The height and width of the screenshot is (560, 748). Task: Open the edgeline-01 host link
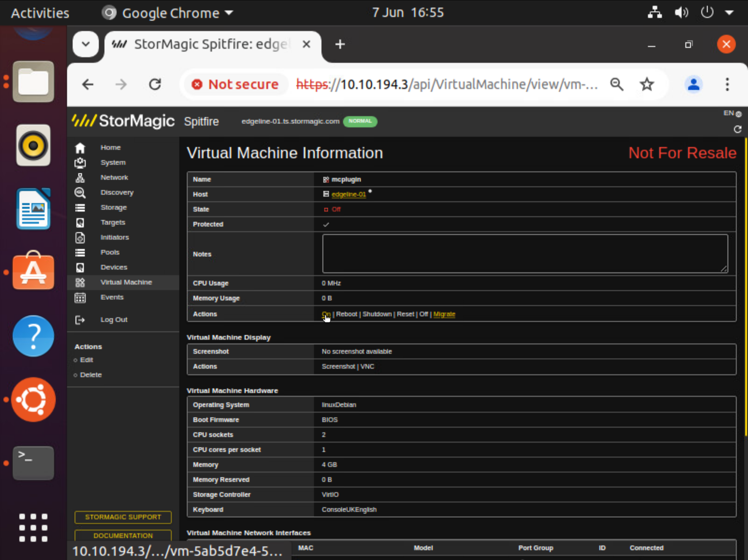[349, 195]
